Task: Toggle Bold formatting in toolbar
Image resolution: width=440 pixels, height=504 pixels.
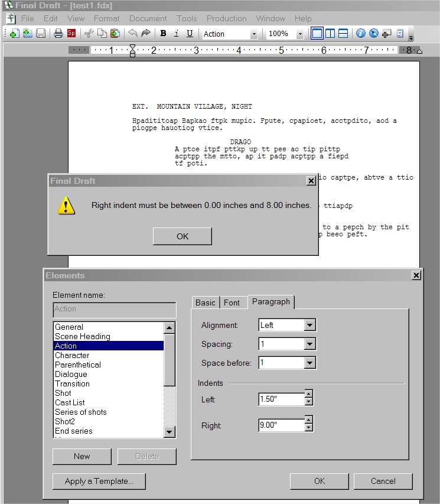Action: click(x=164, y=34)
